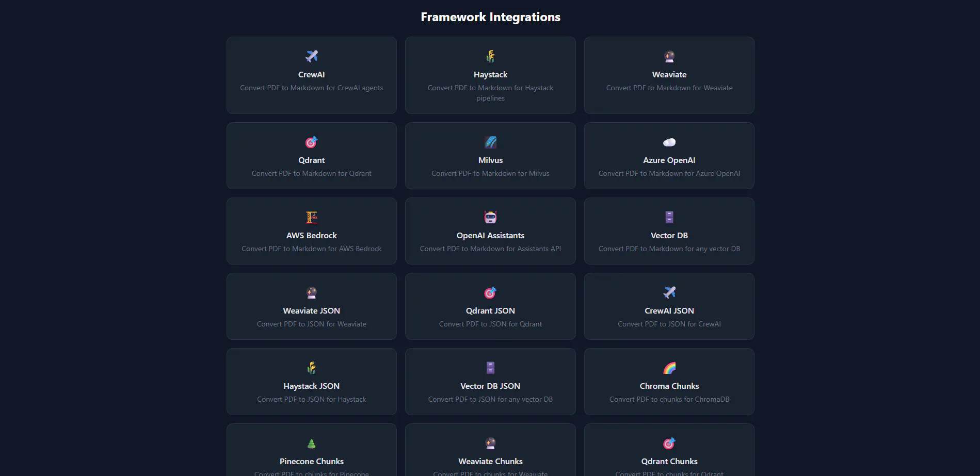
Task: Select the cabinet icon above Vector DB JSON
Action: (490, 368)
